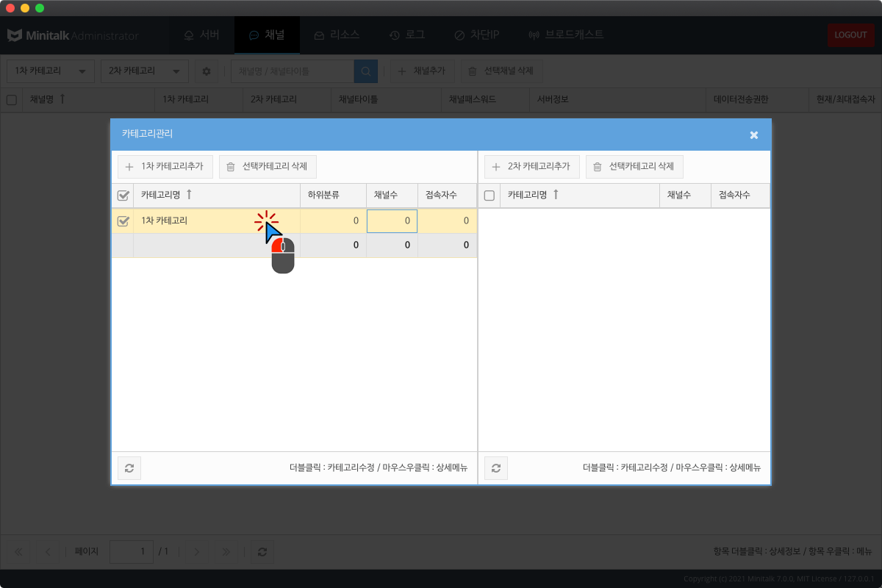Screen dimensions: 882x588
Task: Refresh the channel list in pager
Action: tap(262, 552)
